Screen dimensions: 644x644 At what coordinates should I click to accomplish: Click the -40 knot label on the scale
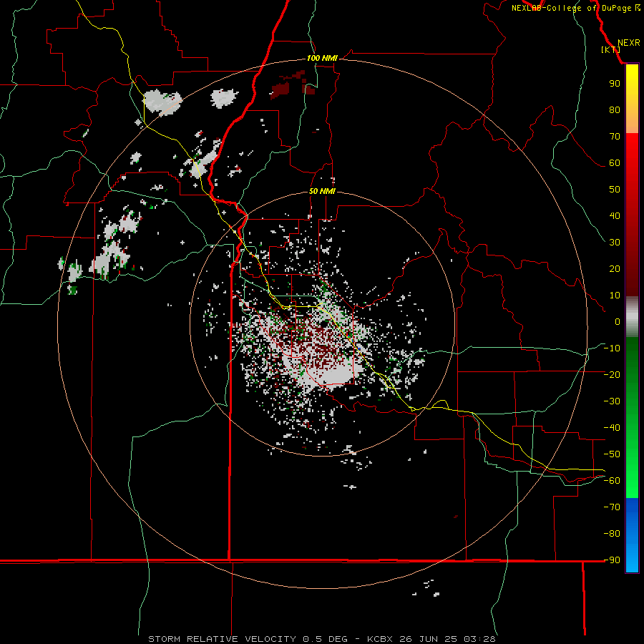pos(612,428)
